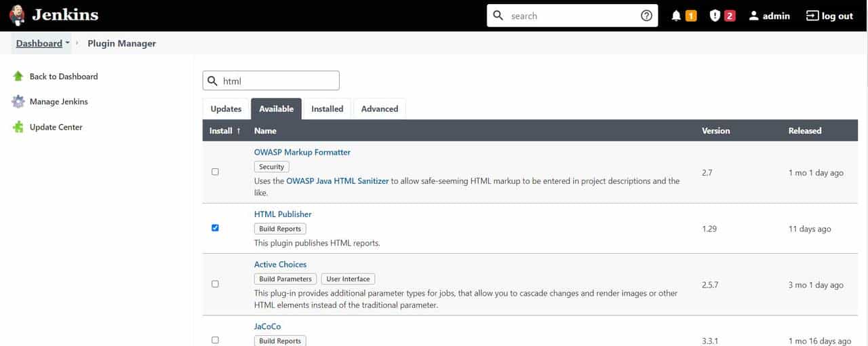The height and width of the screenshot is (346, 868).
Task: Open the Update Center link
Action: pos(56,128)
